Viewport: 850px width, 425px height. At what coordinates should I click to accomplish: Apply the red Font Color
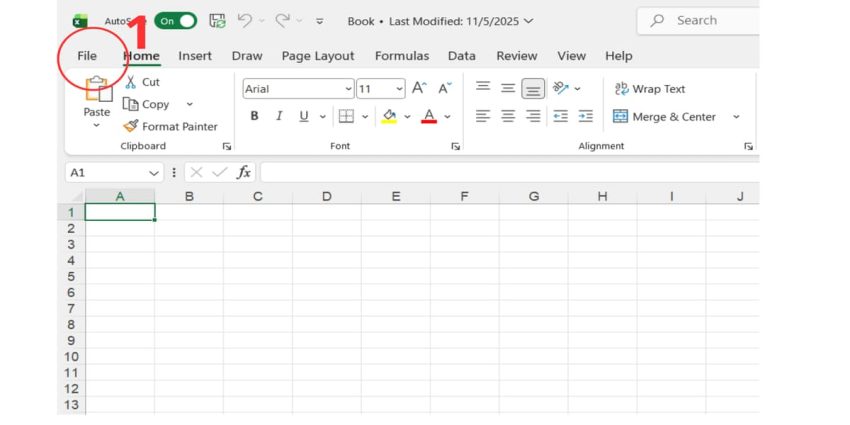click(x=429, y=116)
